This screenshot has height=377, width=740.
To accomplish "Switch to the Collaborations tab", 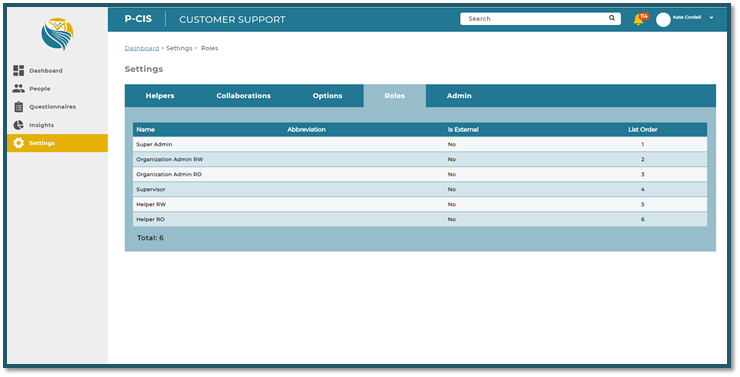I will point(244,96).
